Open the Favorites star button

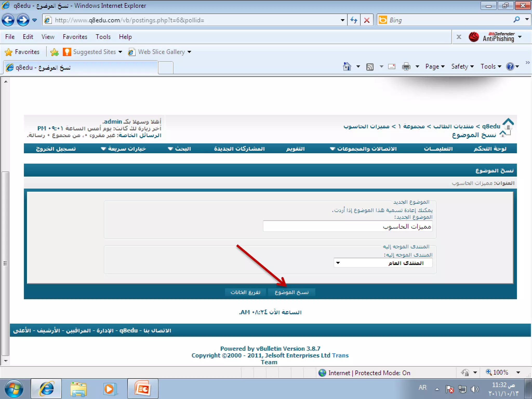22,52
